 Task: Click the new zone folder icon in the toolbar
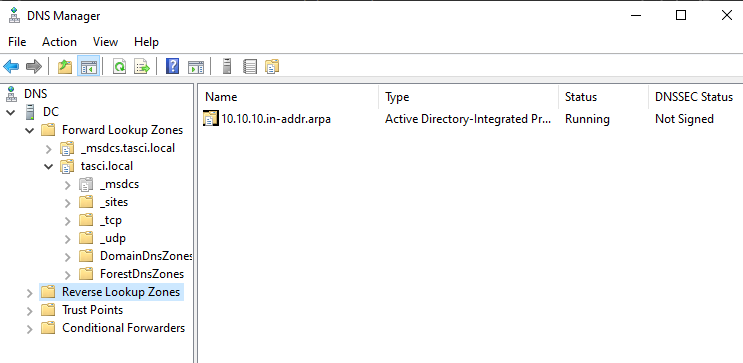272,67
